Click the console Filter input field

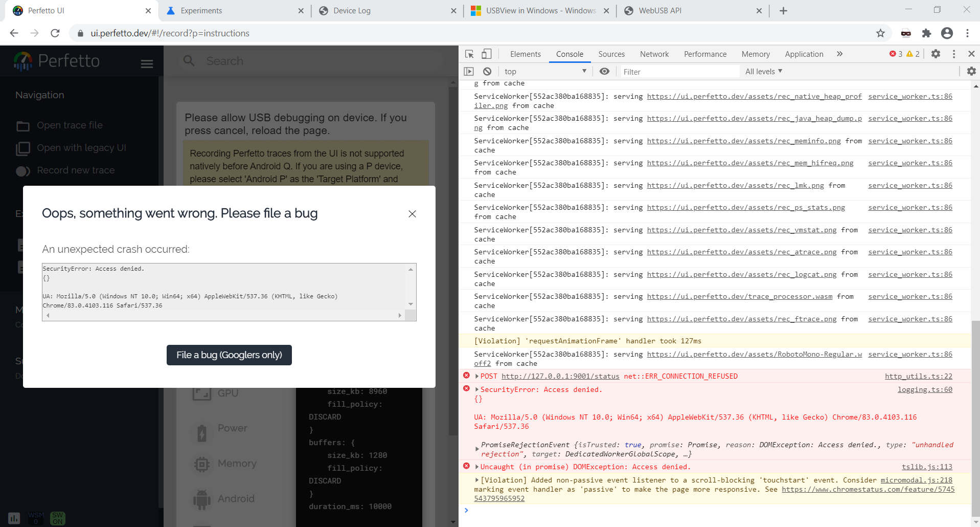click(680, 72)
